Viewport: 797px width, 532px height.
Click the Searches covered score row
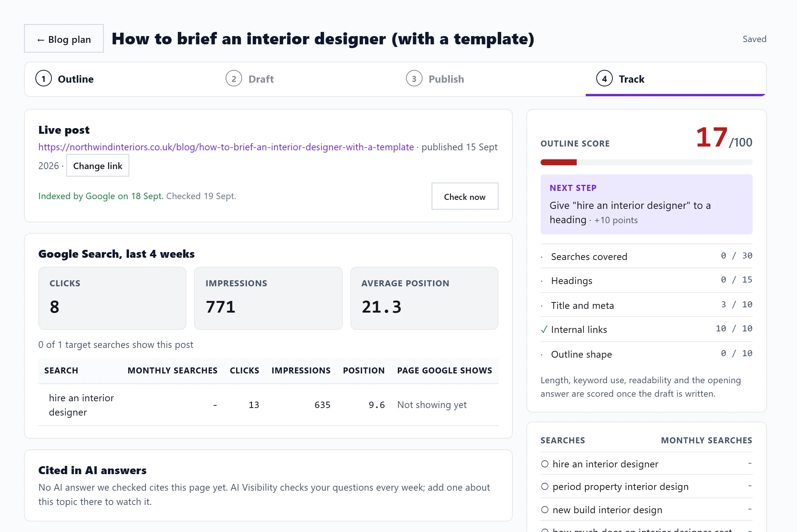coord(646,256)
